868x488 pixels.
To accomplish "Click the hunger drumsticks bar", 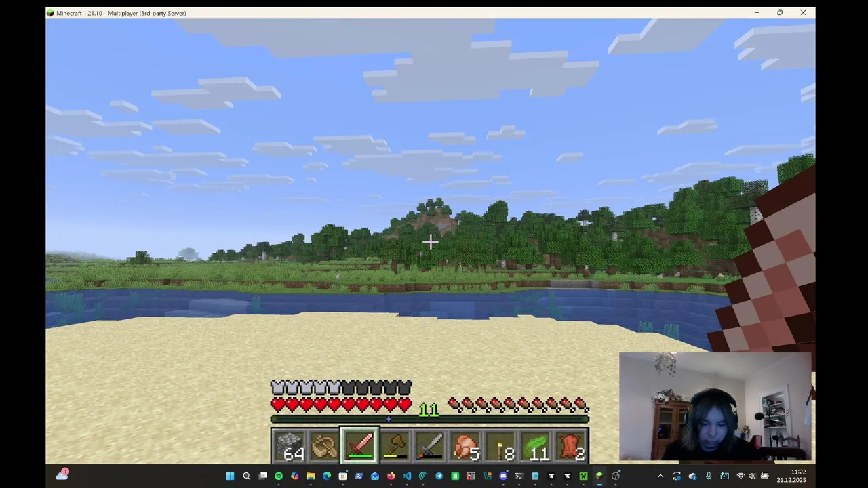I will (519, 405).
